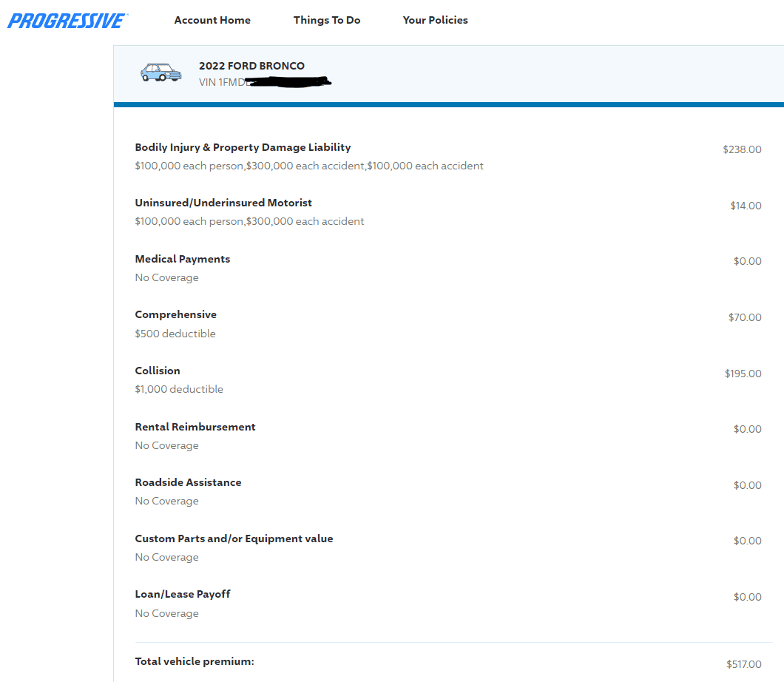Select Comprehensive coverage label
The width and height of the screenshot is (784, 682).
176,314
